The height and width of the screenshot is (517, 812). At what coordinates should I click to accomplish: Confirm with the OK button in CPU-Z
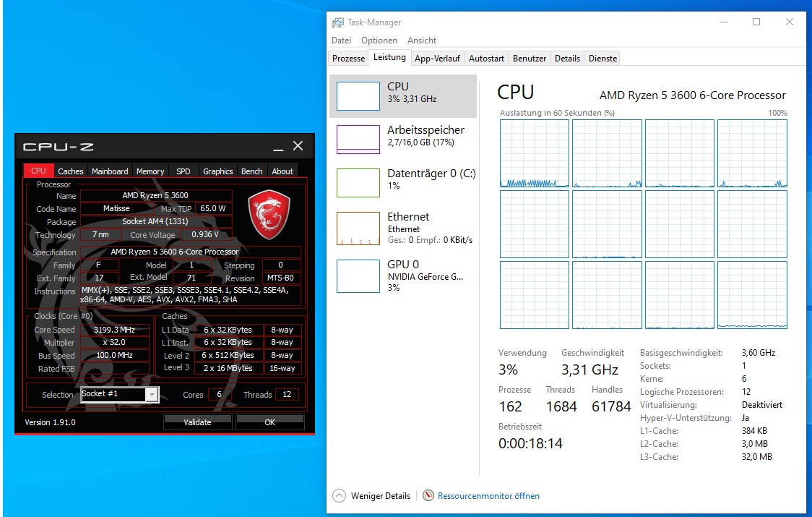(269, 422)
